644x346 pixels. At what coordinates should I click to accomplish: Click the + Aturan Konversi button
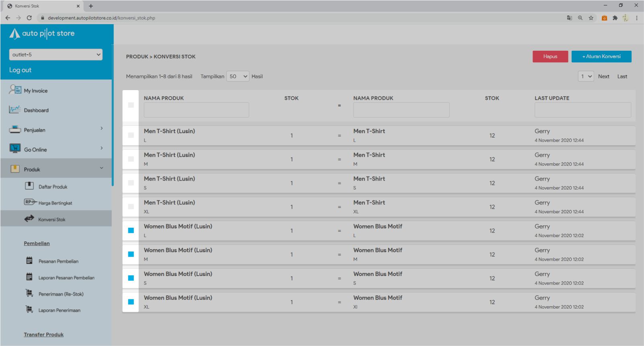point(601,56)
